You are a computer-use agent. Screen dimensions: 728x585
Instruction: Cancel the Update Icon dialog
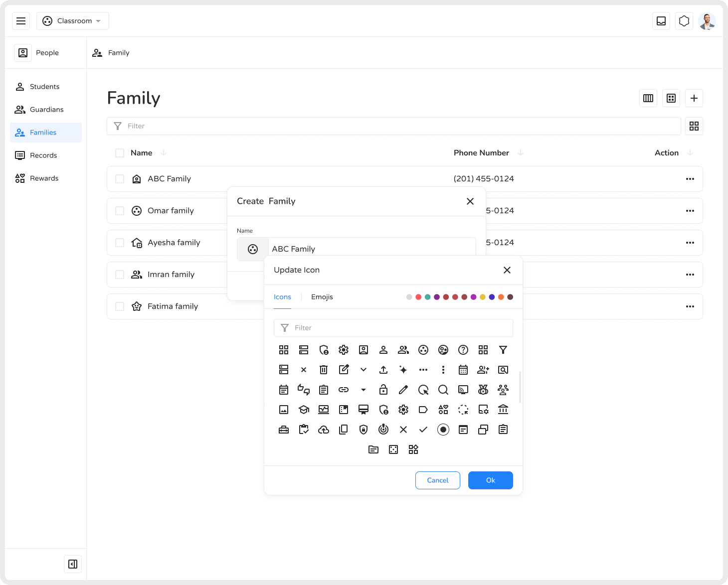click(438, 480)
